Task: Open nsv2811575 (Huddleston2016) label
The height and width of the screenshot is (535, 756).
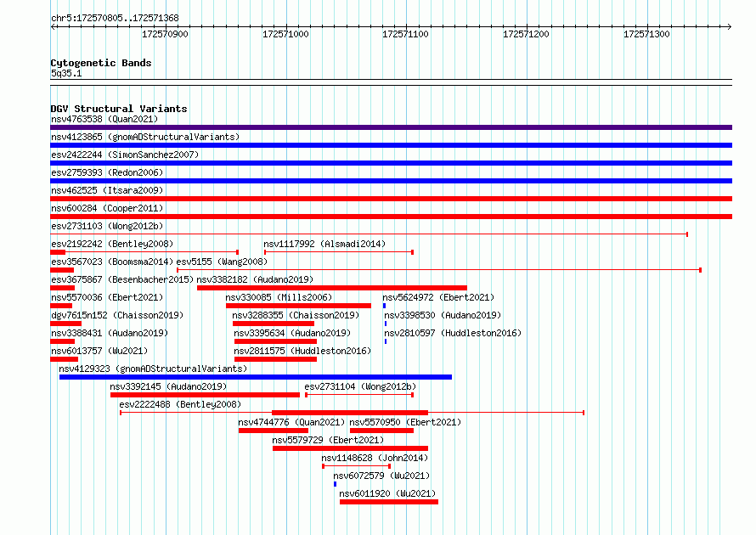Action: pyautogui.click(x=302, y=351)
